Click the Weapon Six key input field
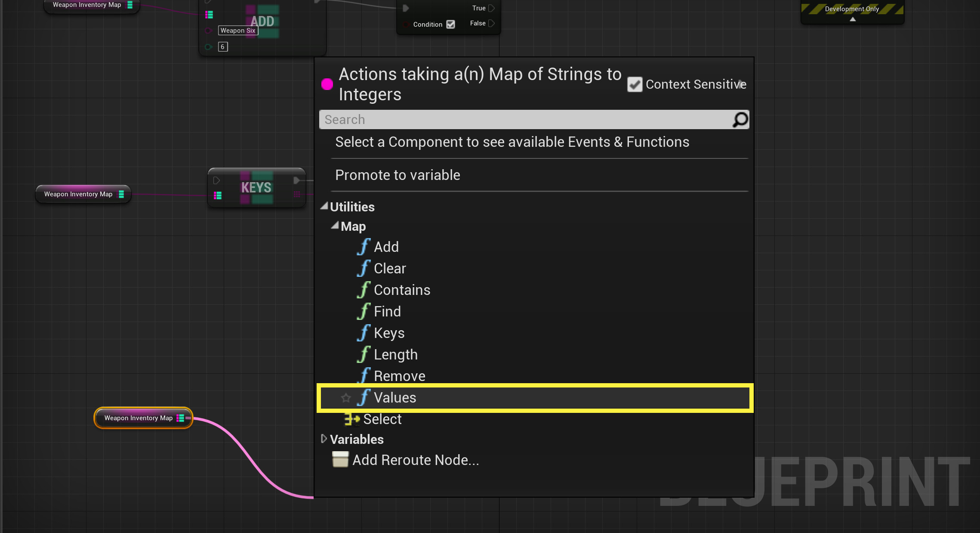Image resolution: width=980 pixels, height=533 pixels. [238, 31]
